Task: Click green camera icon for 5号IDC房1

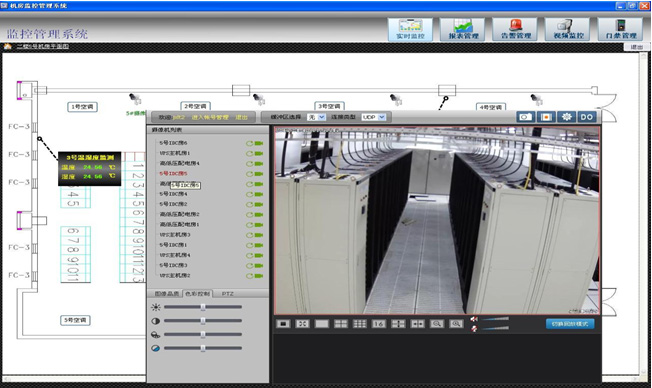Action: (x=259, y=245)
